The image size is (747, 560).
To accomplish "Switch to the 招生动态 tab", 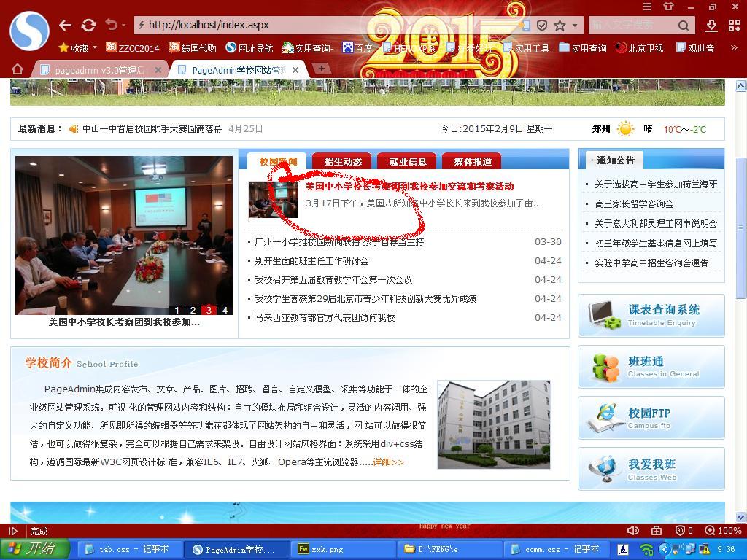I will (343, 162).
